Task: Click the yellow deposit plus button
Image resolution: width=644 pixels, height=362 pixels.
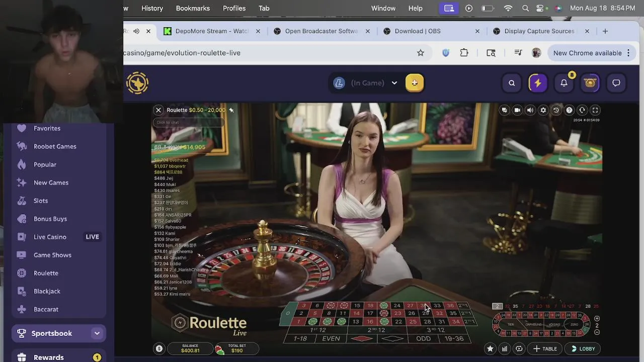Action: [415, 83]
